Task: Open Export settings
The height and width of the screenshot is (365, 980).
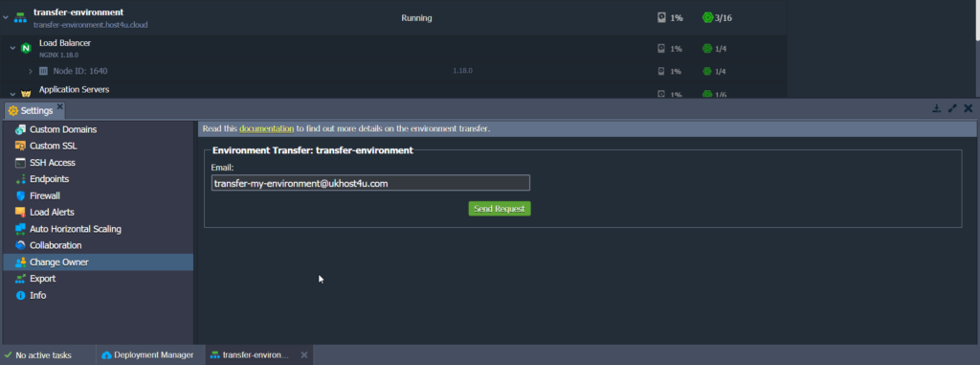Action: 99,279
